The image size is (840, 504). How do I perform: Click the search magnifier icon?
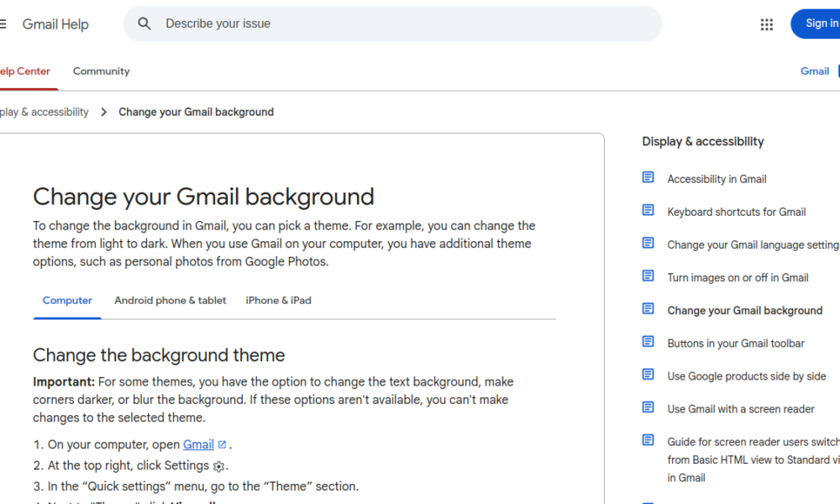144,24
